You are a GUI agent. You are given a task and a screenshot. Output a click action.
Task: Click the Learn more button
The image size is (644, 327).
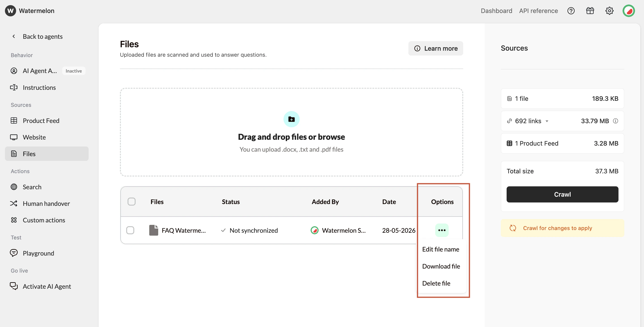point(435,48)
